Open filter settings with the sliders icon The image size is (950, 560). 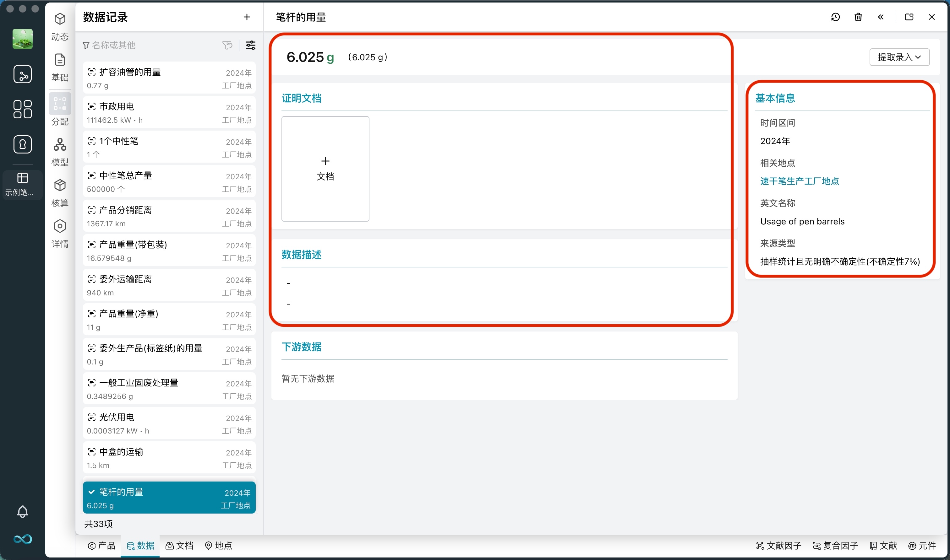pyautogui.click(x=250, y=45)
